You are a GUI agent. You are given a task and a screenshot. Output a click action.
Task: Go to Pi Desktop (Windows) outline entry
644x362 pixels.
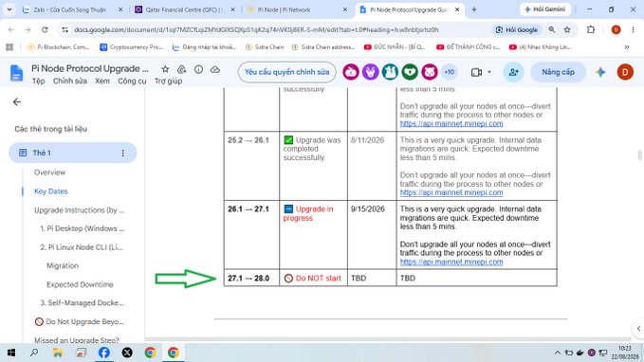[83, 228]
